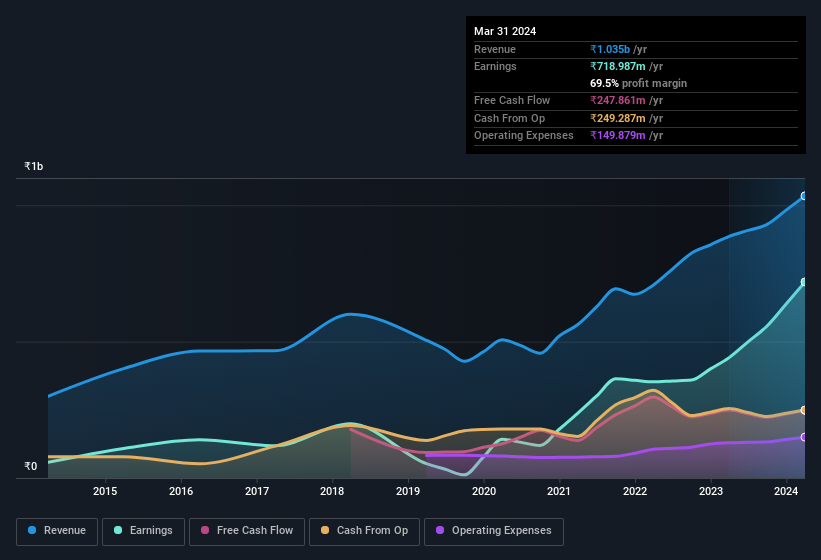
Task: Select the Cash From Op end data point
Action: tap(804, 410)
